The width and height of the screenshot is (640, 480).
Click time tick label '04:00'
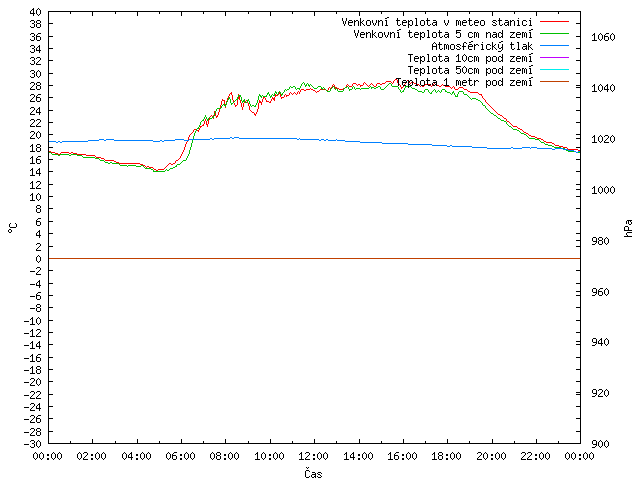tap(136, 456)
